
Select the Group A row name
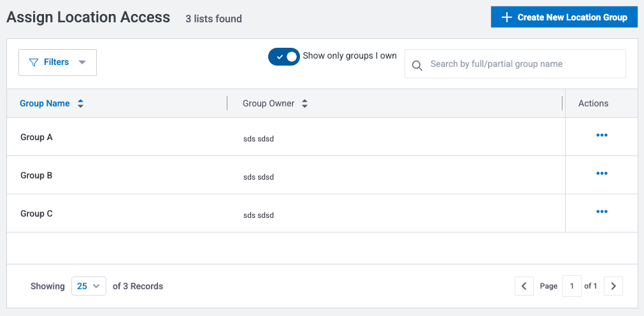[x=36, y=137]
